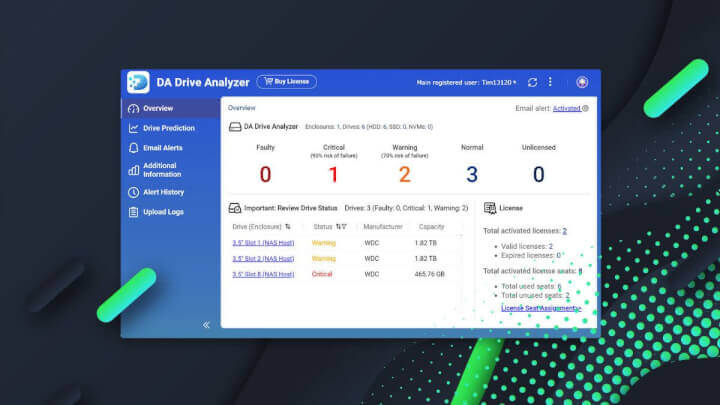Click the Review Drive Status icon
This screenshot has height=405, width=720.
(x=235, y=208)
